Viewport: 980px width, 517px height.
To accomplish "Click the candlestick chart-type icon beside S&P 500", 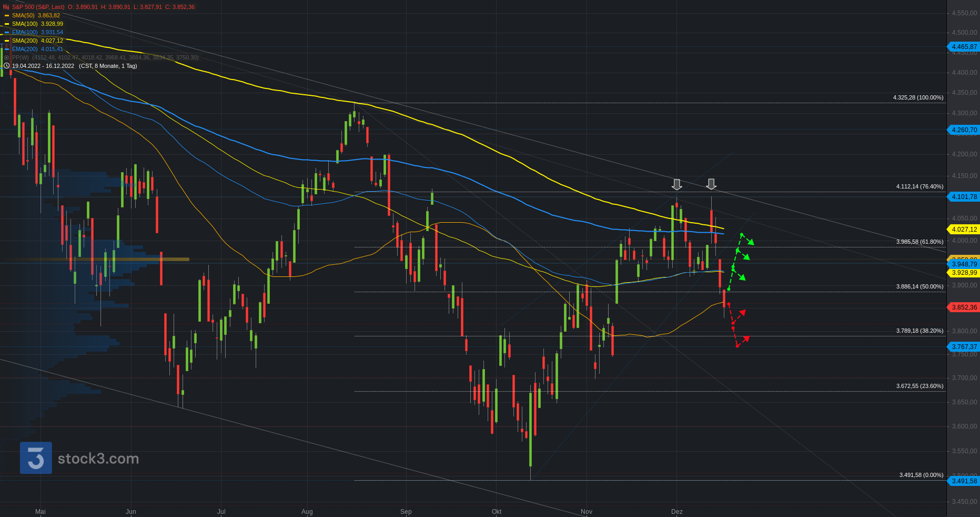I will pos(6,7).
